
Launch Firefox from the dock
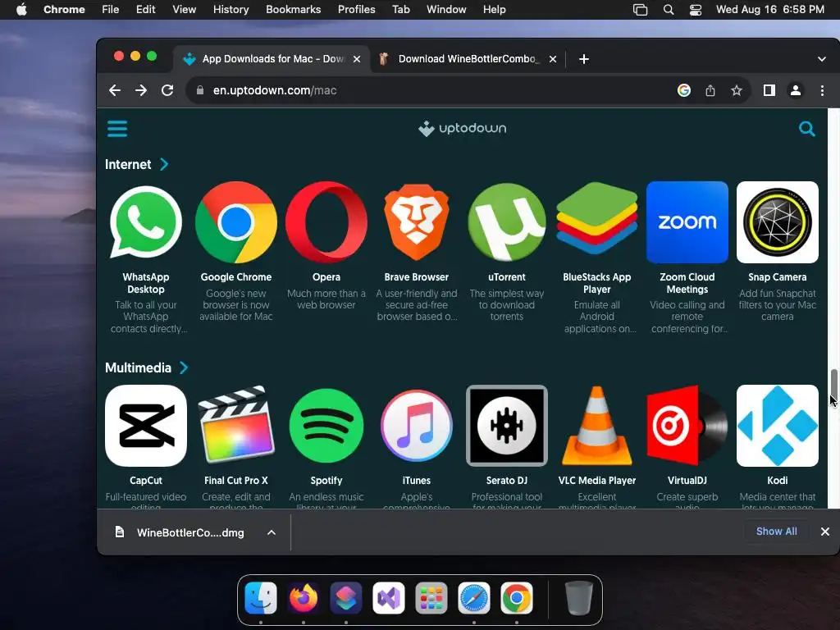[304, 598]
